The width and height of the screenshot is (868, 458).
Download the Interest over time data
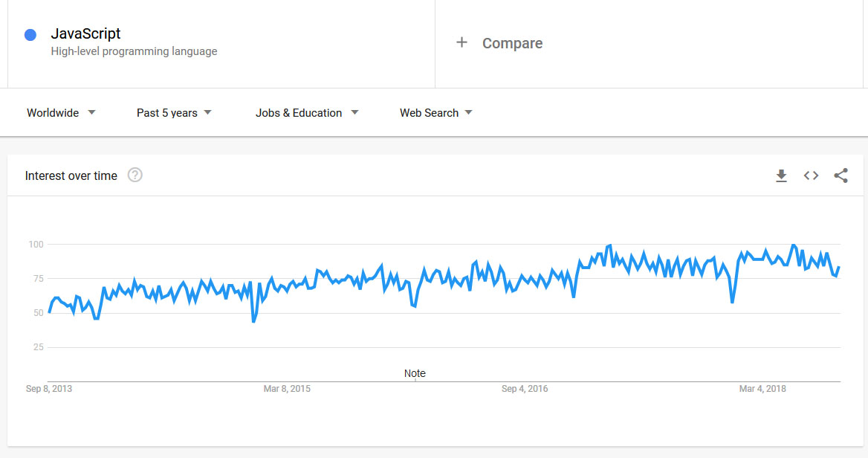click(781, 175)
